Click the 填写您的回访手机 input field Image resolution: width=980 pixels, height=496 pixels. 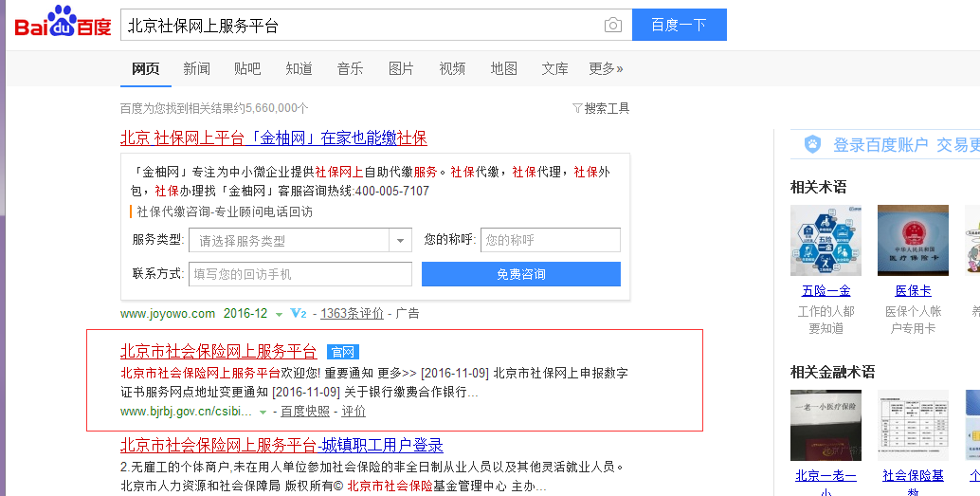pos(300,274)
